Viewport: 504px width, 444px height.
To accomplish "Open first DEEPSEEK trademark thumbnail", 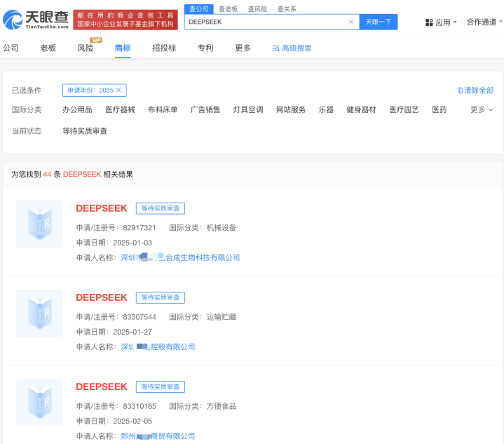I will (39, 224).
